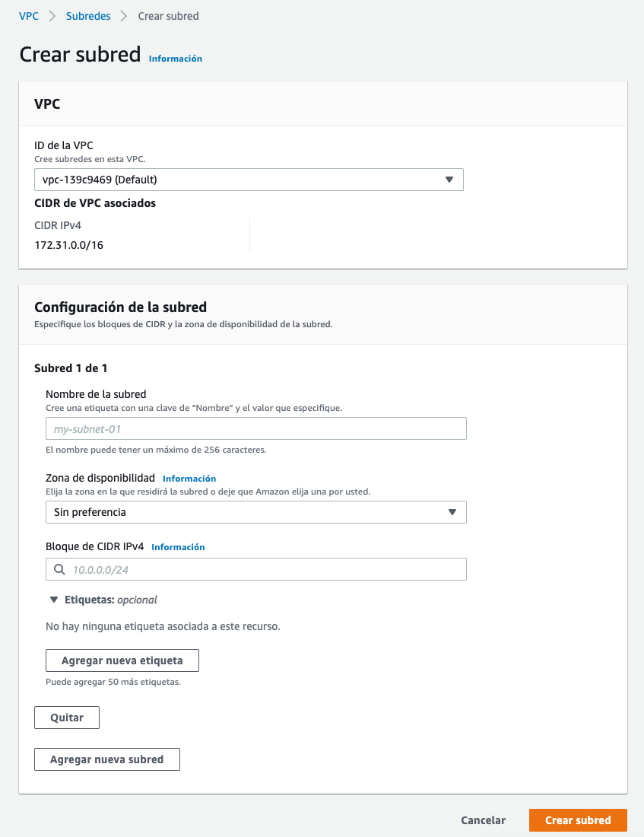644x837 pixels.
Task: Click the Cancelar button
Action: 484,820
